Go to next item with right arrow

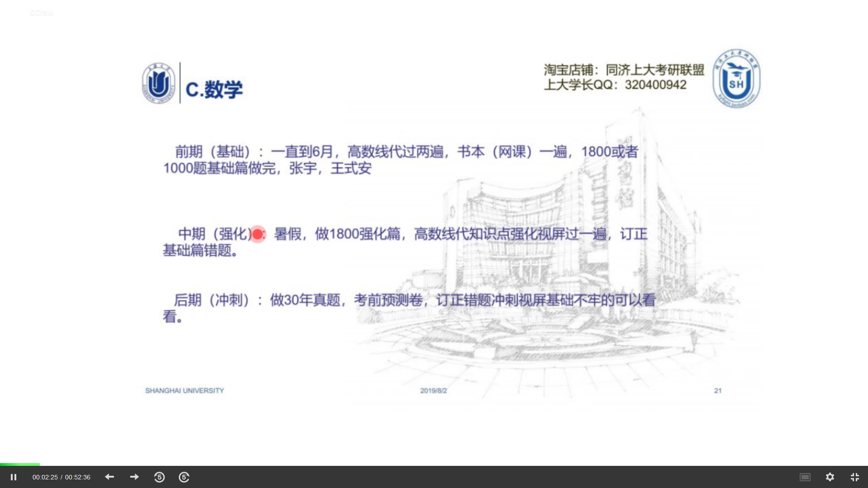coord(134,477)
